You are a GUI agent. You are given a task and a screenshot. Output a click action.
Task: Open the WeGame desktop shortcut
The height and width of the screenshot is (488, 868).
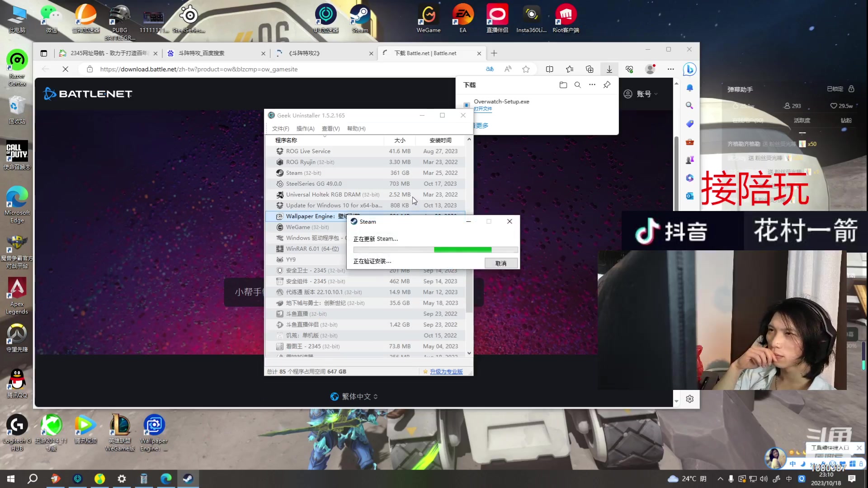tap(428, 19)
